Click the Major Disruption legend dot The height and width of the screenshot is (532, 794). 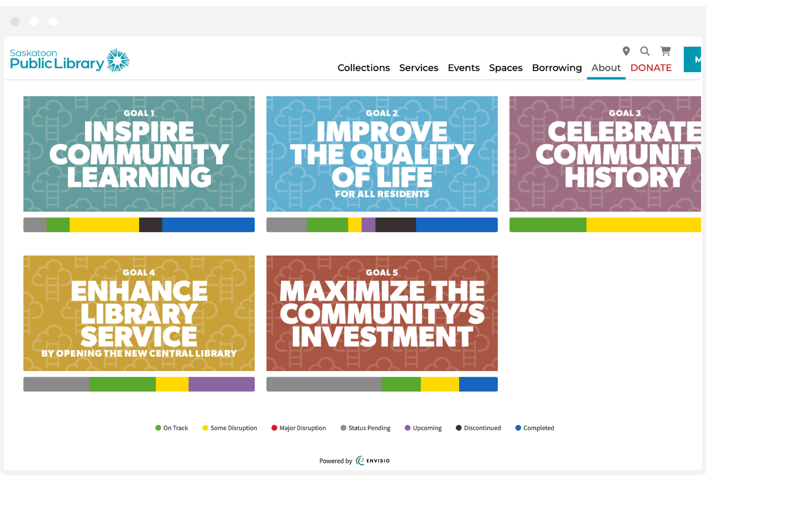pyautogui.click(x=274, y=428)
